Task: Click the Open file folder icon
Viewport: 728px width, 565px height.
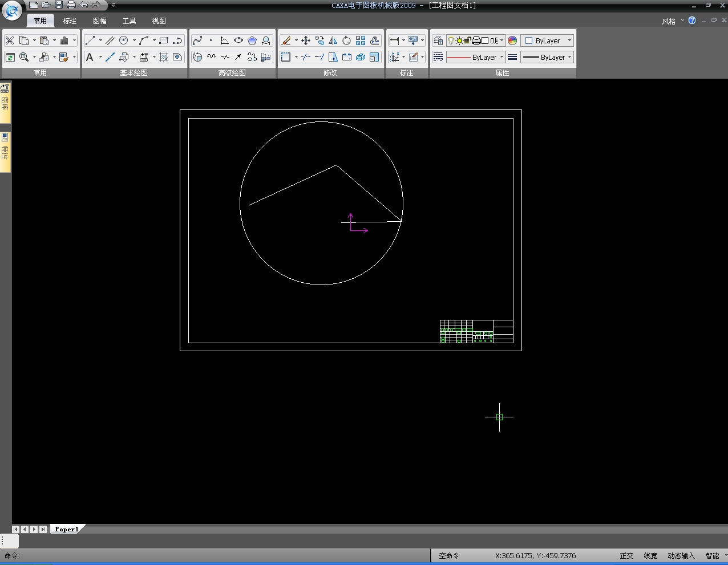Action: (46, 5)
